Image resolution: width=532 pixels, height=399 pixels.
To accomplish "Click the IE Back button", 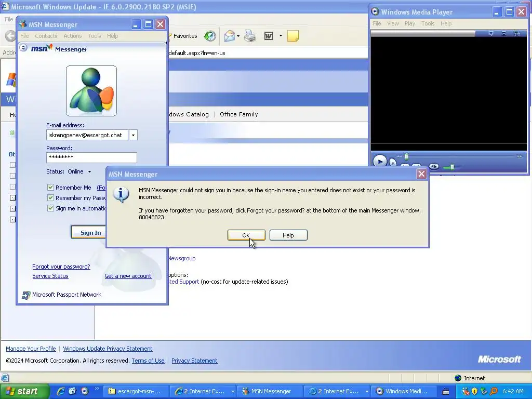I will point(10,36).
